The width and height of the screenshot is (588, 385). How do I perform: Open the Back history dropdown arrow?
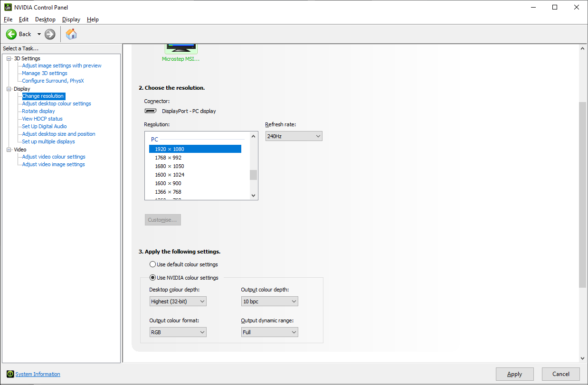click(39, 34)
